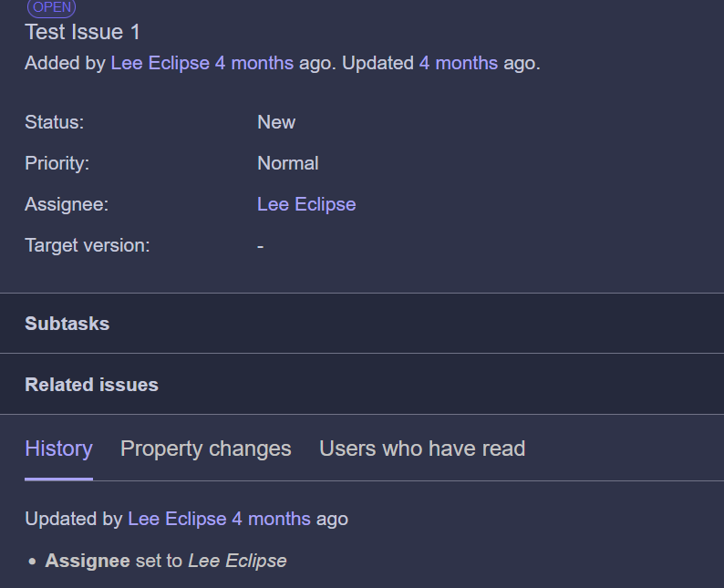Click the "Priority:" field label

(57, 163)
